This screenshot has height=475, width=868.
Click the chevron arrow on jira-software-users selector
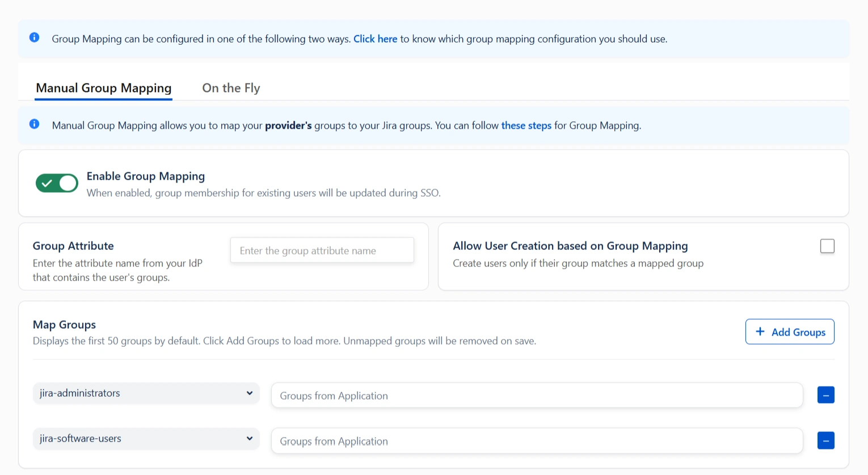(250, 439)
